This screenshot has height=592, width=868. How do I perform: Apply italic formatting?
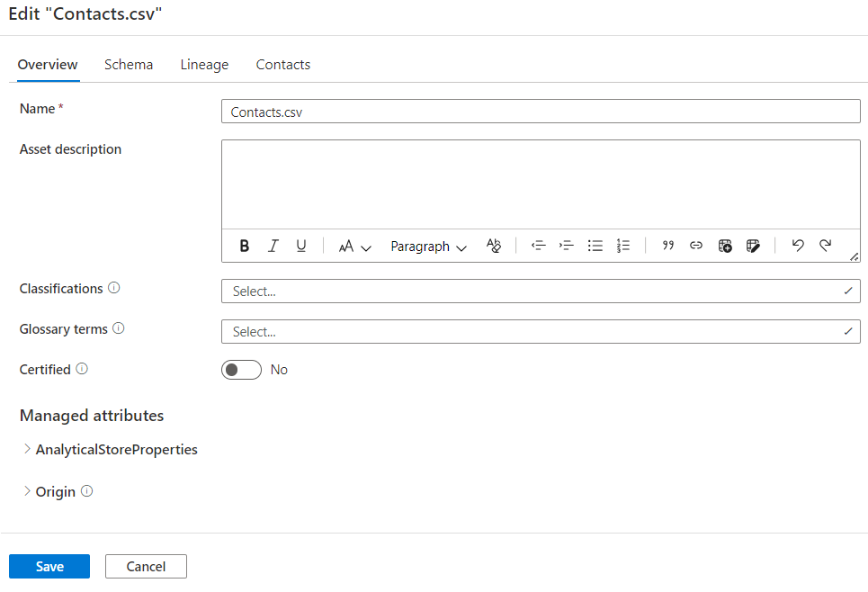273,246
